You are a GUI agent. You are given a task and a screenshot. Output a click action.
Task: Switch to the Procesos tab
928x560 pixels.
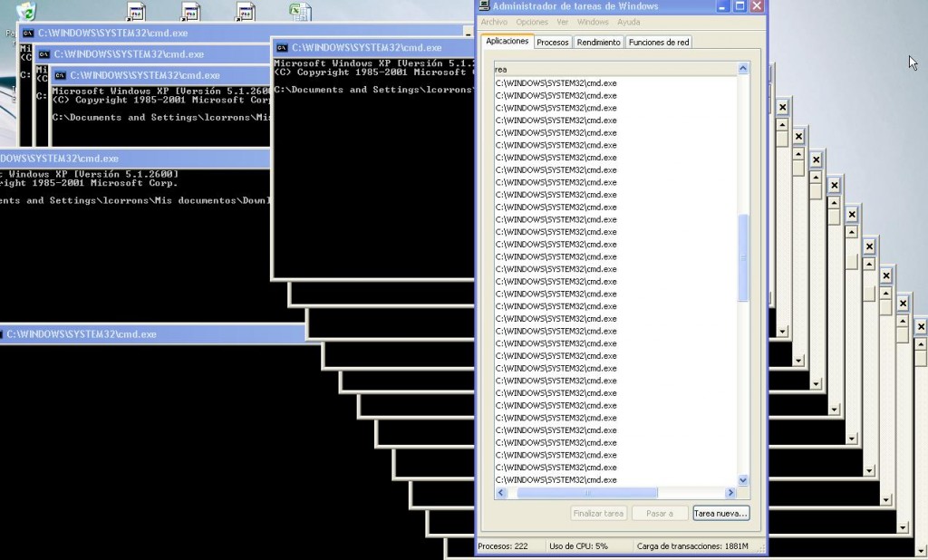click(x=553, y=42)
